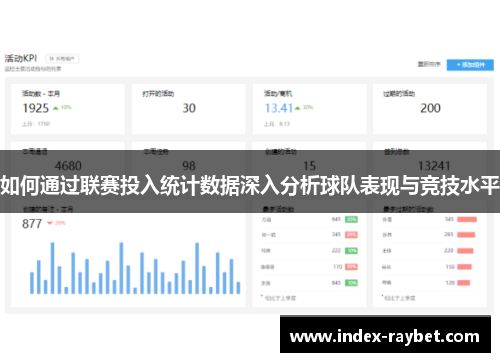Open the 所有用户 filter dropdown
The height and width of the screenshot is (362, 500).
62,59
